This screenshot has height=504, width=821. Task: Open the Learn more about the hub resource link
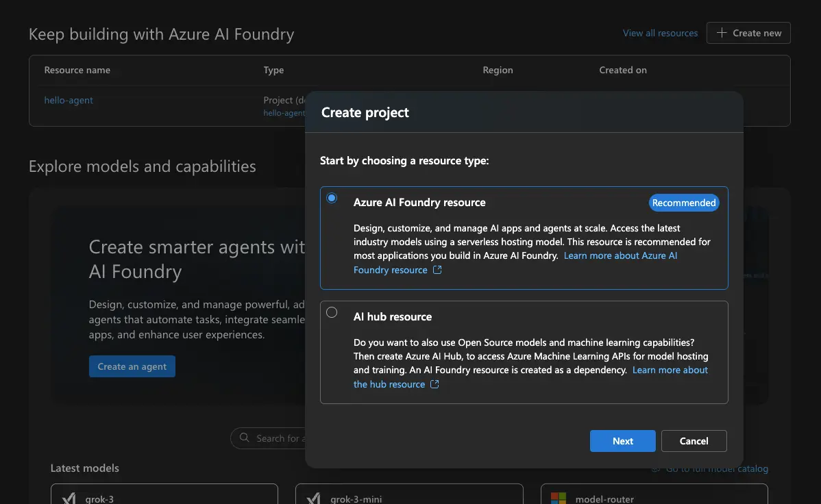click(x=530, y=377)
